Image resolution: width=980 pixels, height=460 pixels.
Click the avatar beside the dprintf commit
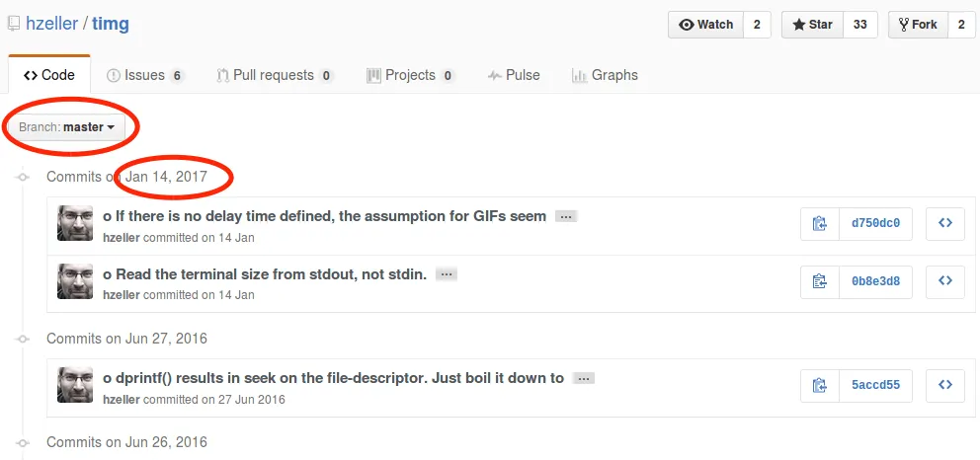click(x=76, y=385)
